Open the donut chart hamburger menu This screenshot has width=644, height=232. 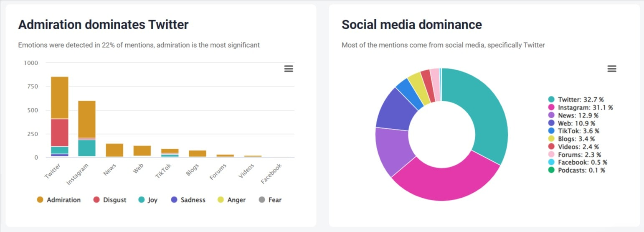(x=612, y=69)
